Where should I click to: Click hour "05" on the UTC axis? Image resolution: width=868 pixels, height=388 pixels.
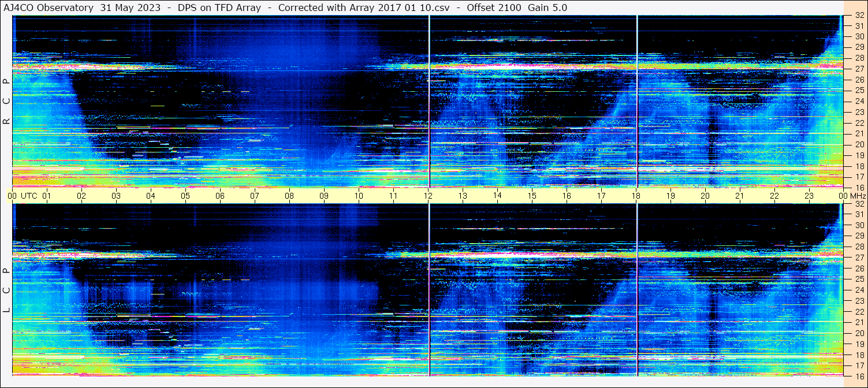[x=185, y=196]
